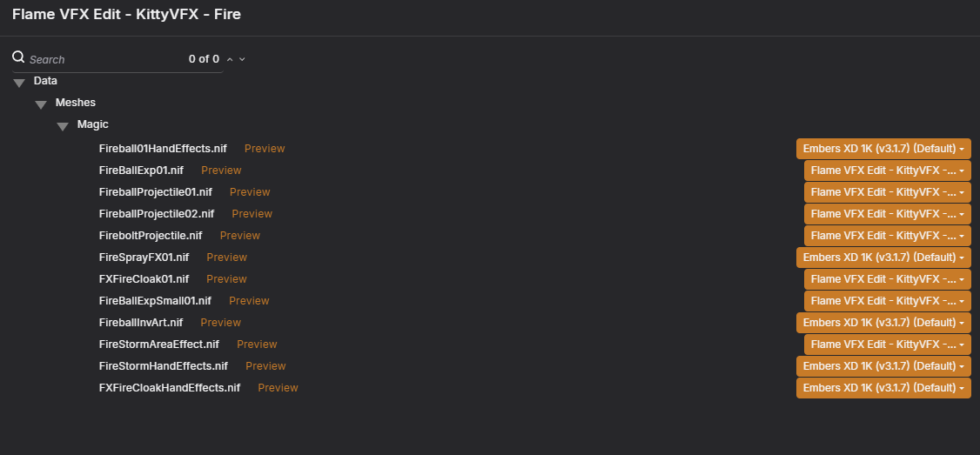
Task: Preview FireSprayFX01.nif
Action: 227,258
